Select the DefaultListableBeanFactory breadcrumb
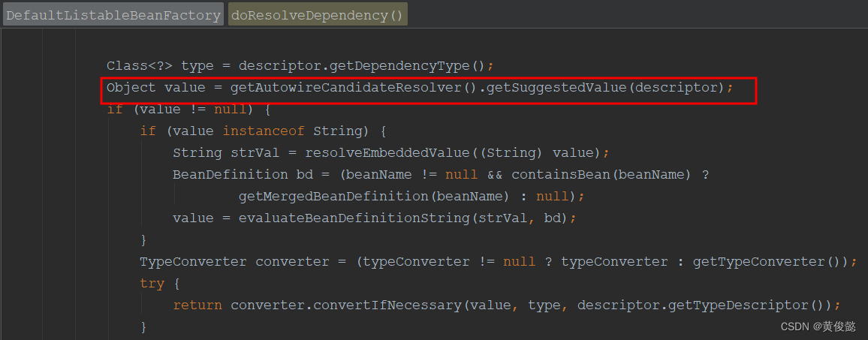The image size is (868, 340). click(x=113, y=15)
